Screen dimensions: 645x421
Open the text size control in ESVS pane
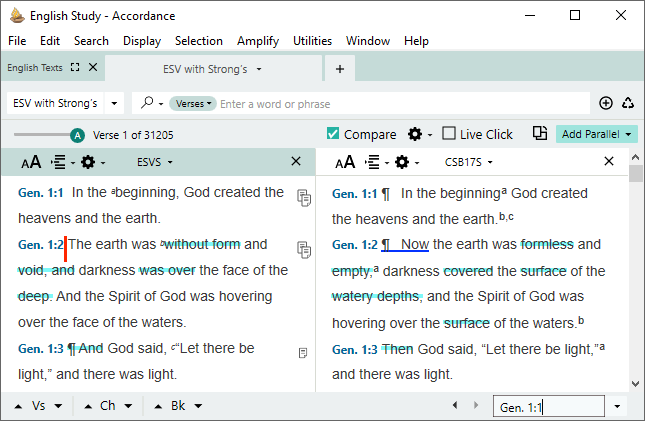coord(30,162)
